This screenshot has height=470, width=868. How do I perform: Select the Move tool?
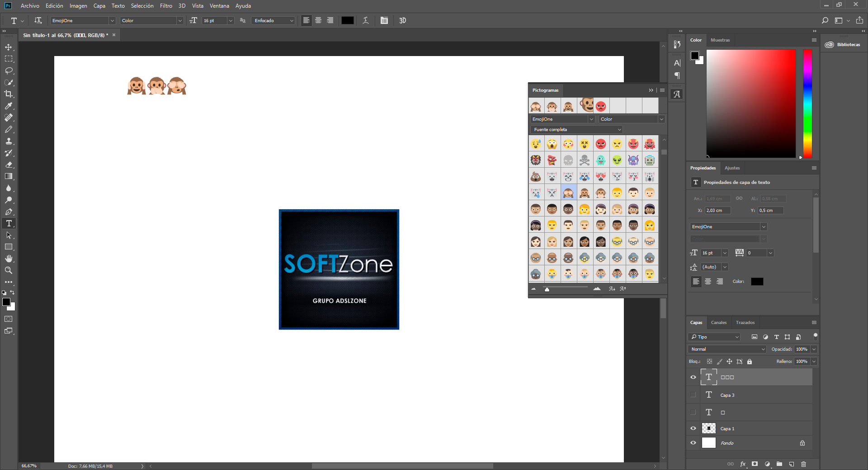[x=9, y=47]
